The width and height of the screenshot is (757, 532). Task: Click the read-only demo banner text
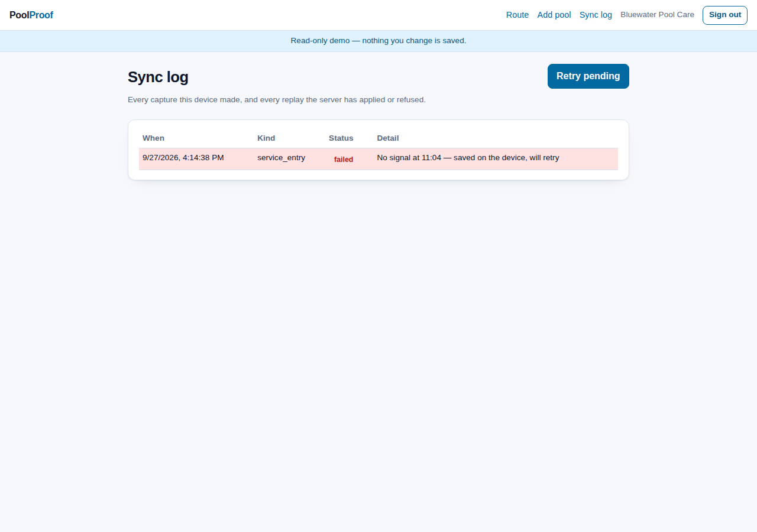tap(378, 41)
